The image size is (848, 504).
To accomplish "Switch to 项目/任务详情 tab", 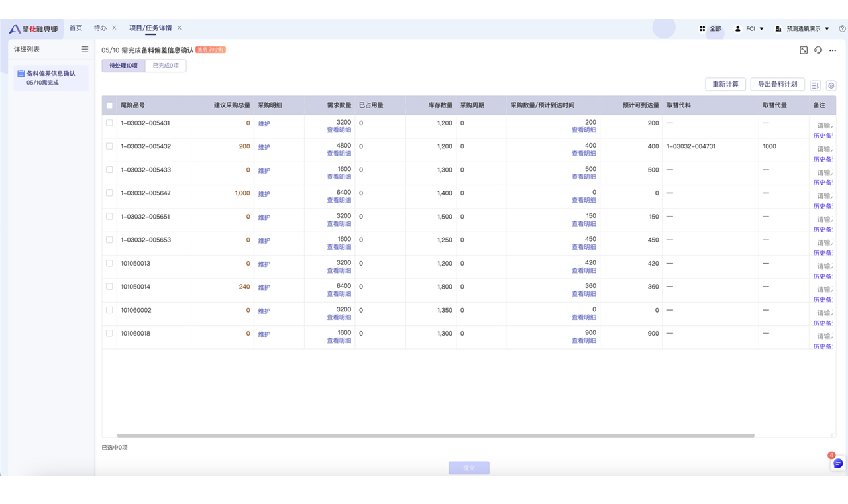I will click(x=150, y=28).
